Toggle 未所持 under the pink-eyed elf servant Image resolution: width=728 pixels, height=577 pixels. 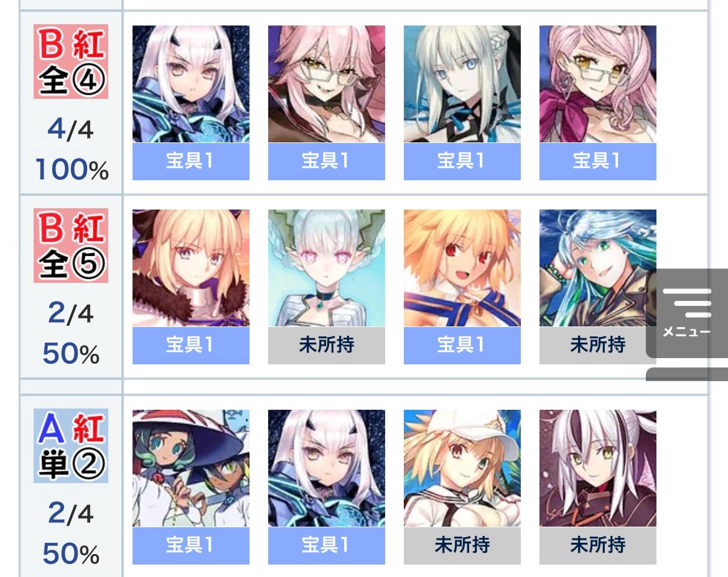[327, 346]
